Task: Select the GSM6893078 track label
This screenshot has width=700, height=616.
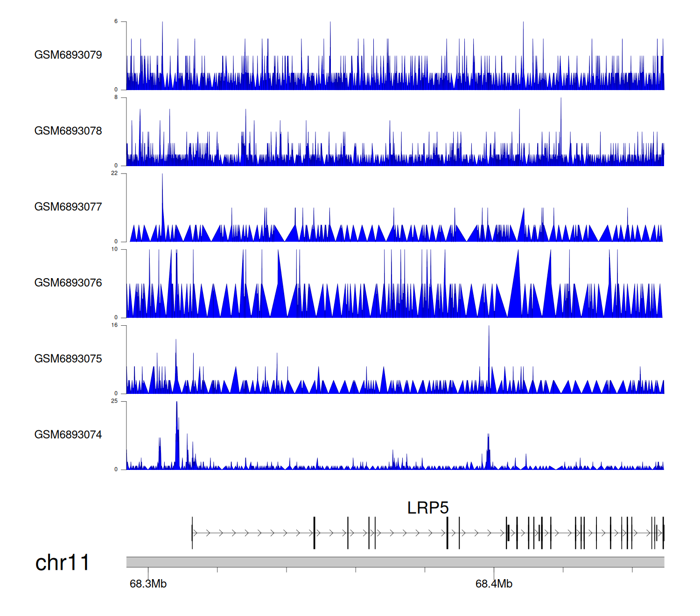Action: [x=68, y=131]
